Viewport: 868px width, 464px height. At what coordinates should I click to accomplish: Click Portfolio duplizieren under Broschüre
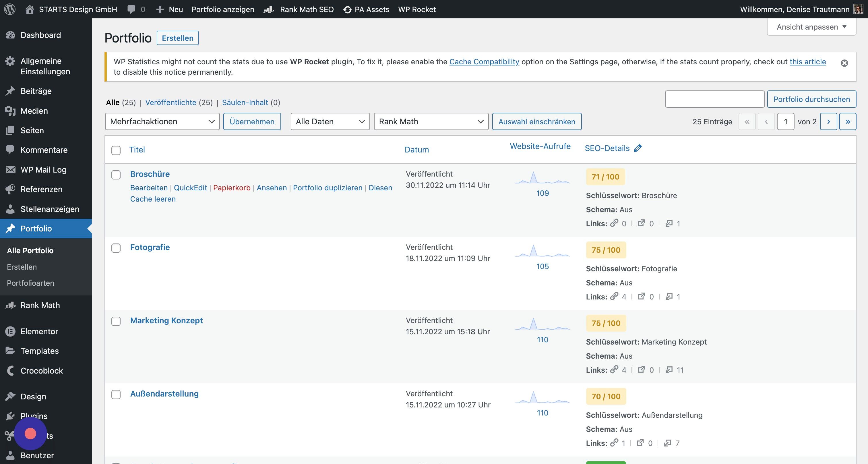pyautogui.click(x=328, y=188)
